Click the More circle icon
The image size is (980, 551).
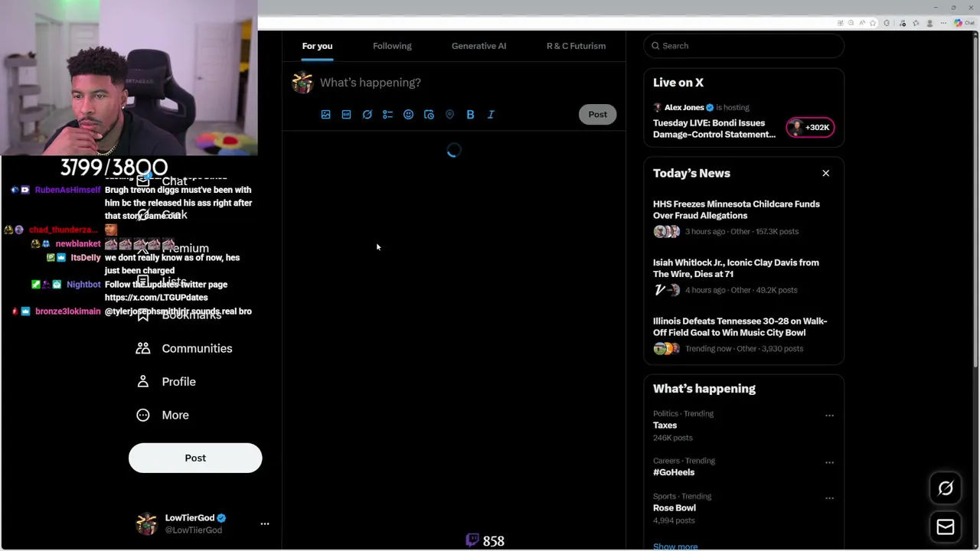click(143, 415)
